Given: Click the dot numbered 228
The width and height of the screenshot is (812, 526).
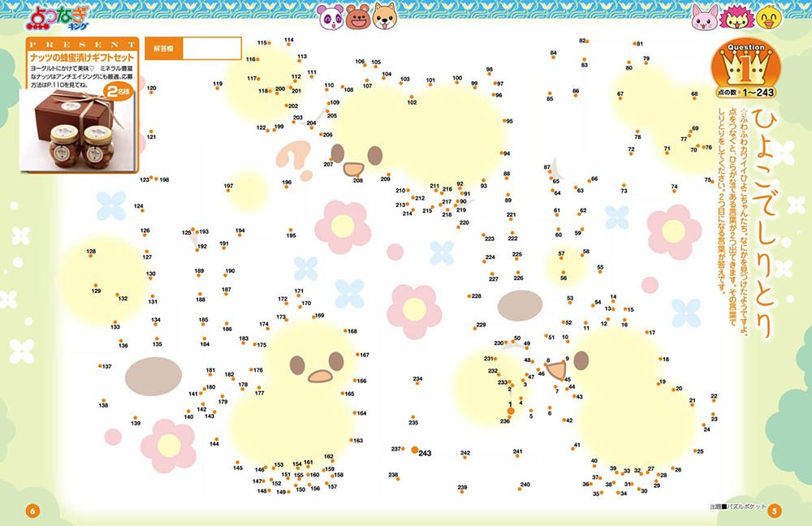Looking at the screenshot, I should pos(469,296).
